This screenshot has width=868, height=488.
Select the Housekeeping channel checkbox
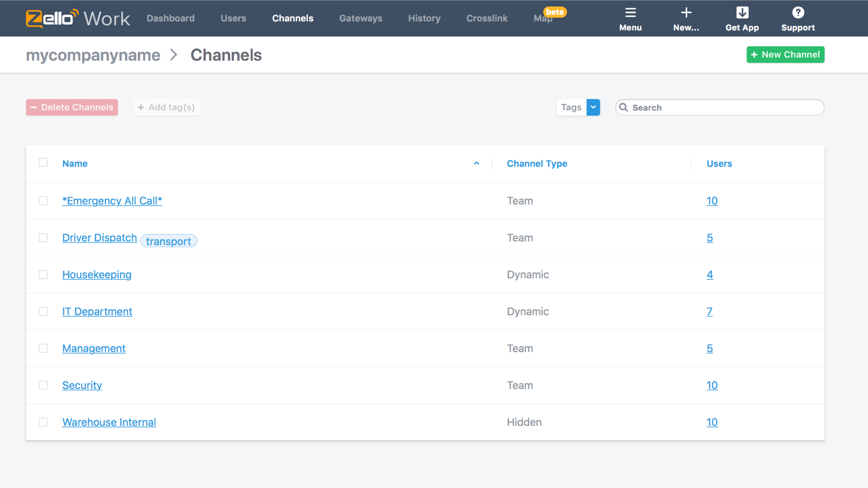point(43,274)
